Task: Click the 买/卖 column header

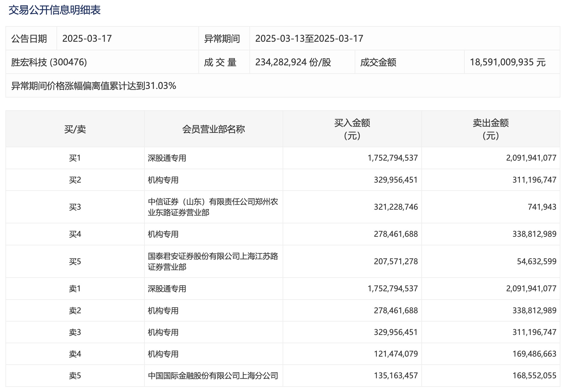Action: [x=75, y=129]
